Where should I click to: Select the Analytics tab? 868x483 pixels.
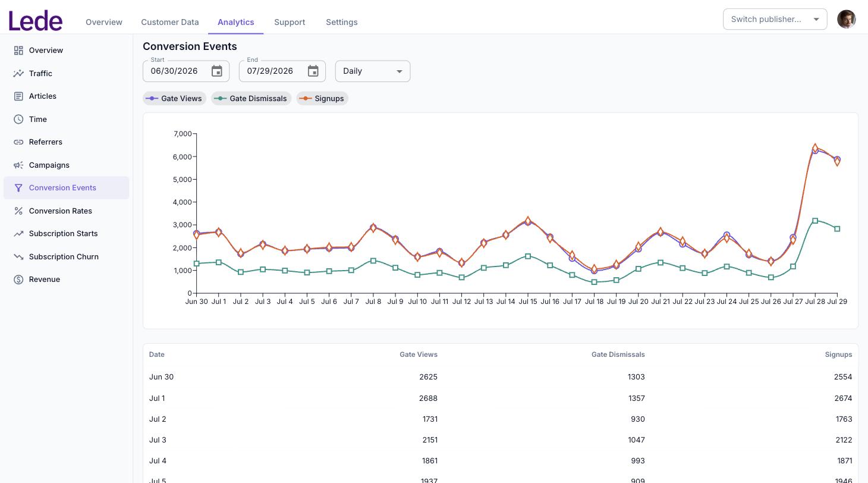tap(236, 22)
